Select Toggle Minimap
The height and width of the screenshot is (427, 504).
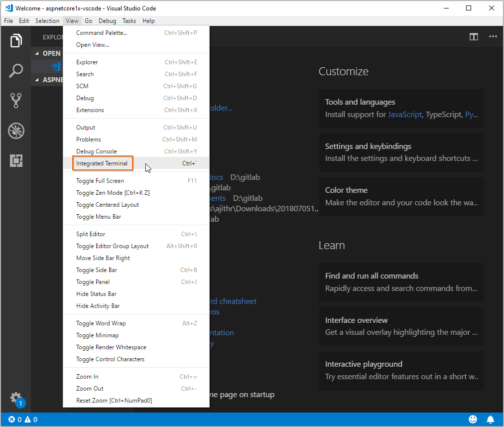(x=136, y=335)
